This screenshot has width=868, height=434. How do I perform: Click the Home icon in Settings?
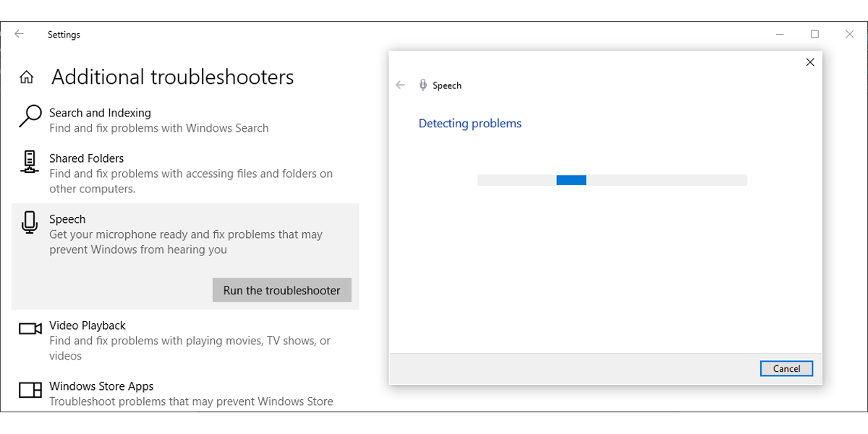27,77
